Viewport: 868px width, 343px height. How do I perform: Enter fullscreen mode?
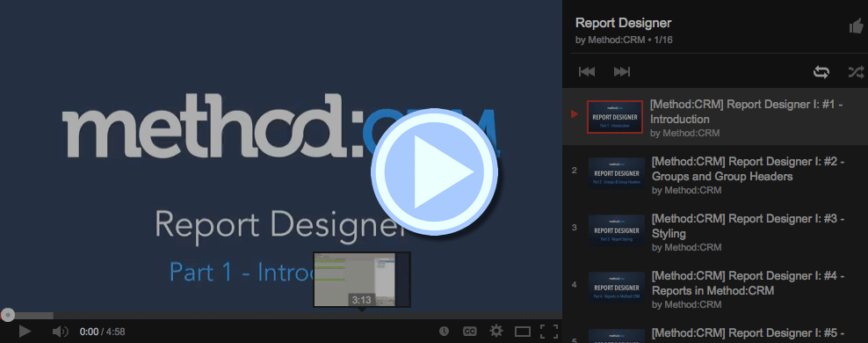tap(548, 332)
